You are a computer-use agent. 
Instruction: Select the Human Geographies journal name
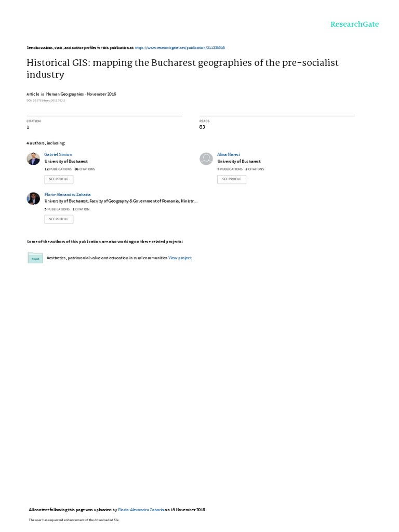click(65, 94)
